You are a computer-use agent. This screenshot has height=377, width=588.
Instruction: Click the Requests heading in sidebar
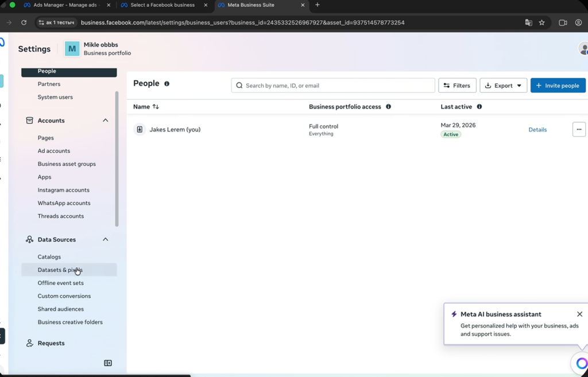click(51, 343)
